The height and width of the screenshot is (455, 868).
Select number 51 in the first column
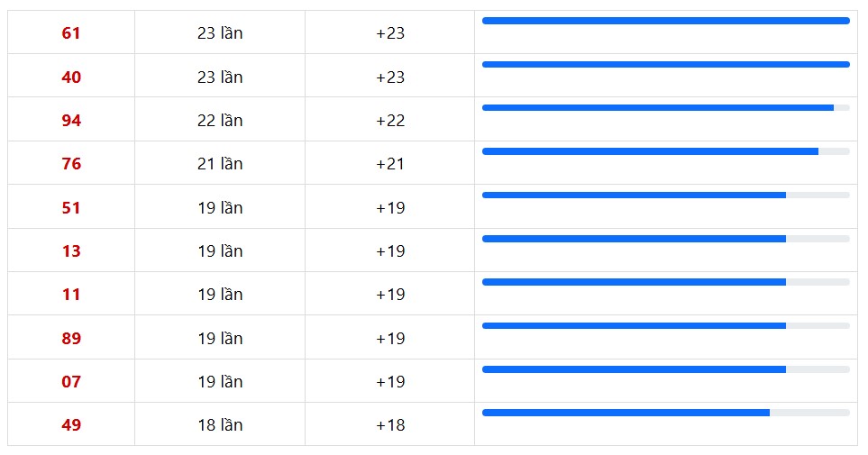point(71,208)
